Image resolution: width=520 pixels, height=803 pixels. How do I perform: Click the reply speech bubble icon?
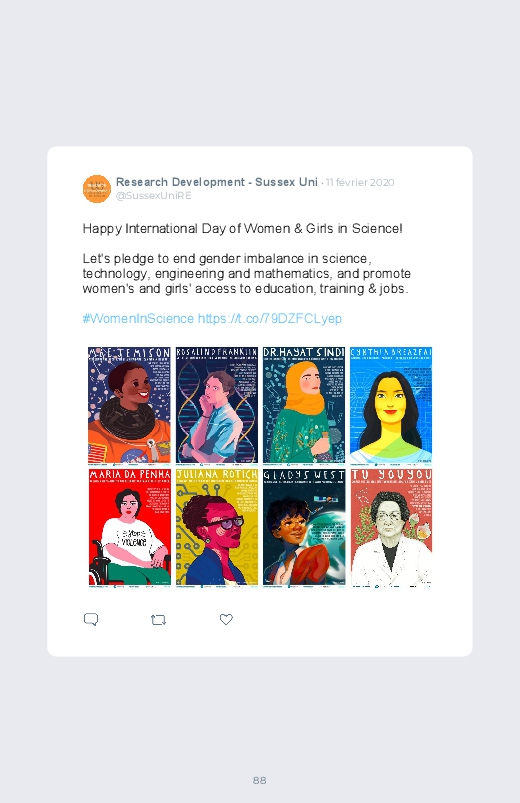click(91, 619)
